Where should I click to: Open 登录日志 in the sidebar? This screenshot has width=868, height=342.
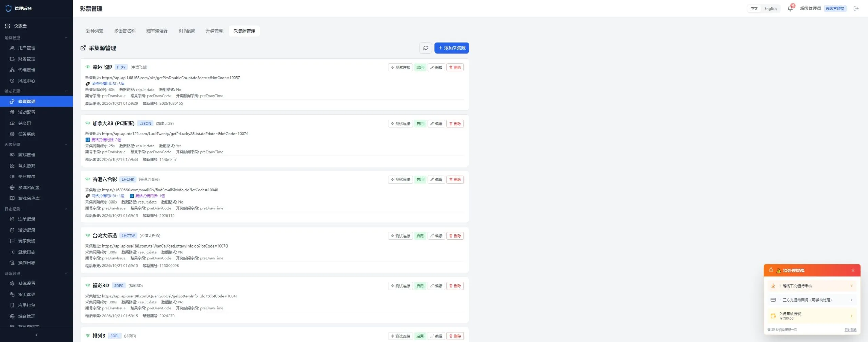pyautogui.click(x=36, y=252)
